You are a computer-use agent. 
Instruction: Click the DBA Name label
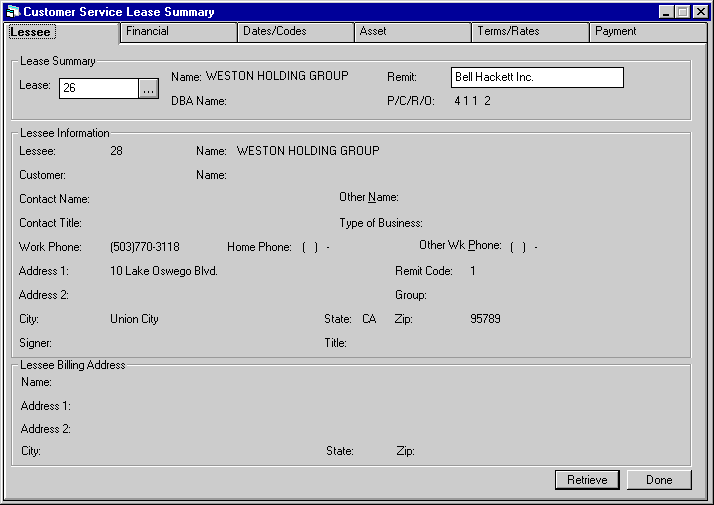pyautogui.click(x=199, y=101)
